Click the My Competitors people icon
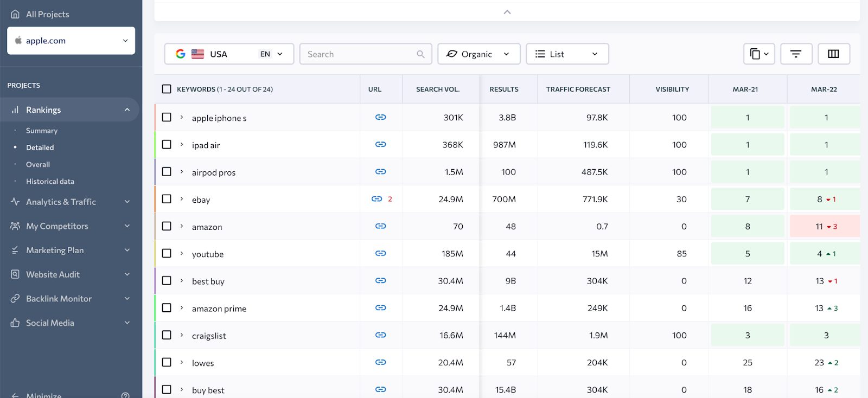 point(15,226)
